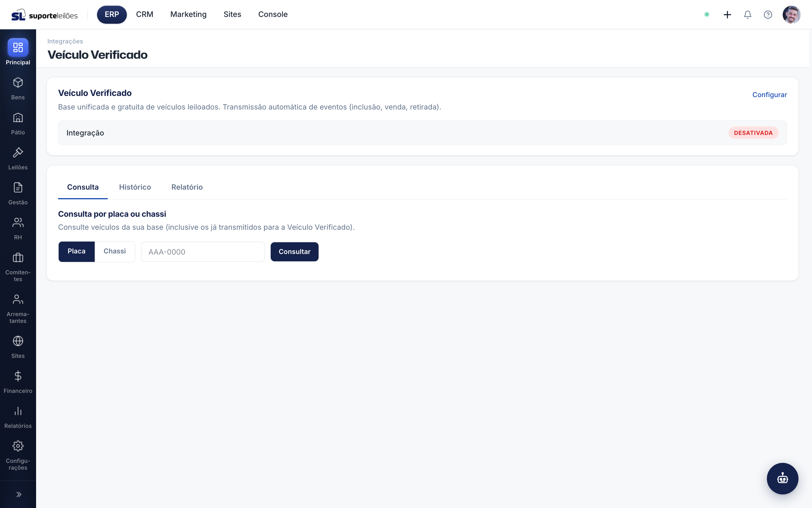Viewport: 812px width, 508px height.
Task: Switch to Sites in top navigation
Action: 232,14
